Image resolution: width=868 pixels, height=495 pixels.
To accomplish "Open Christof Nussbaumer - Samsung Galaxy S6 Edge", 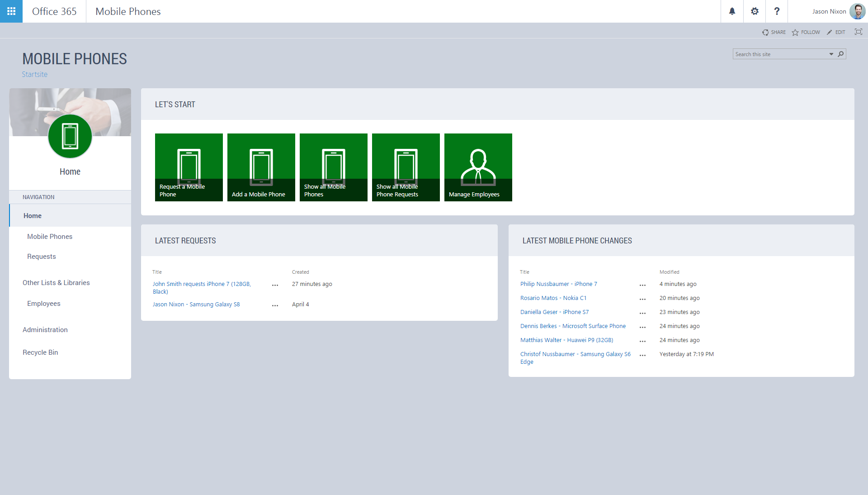I will coord(576,358).
